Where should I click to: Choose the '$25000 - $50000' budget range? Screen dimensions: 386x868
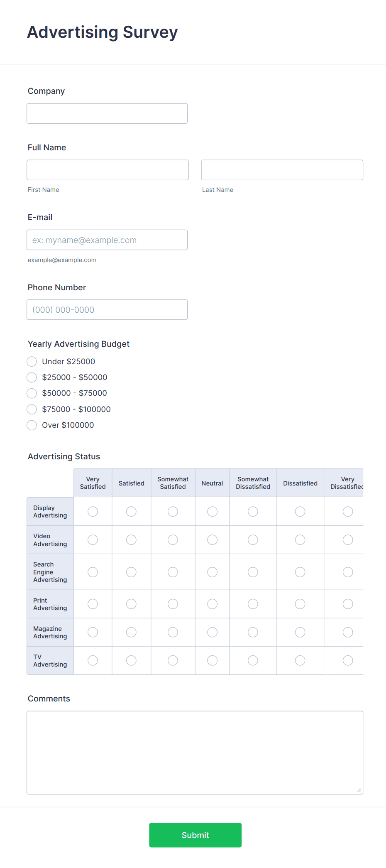pos(32,377)
